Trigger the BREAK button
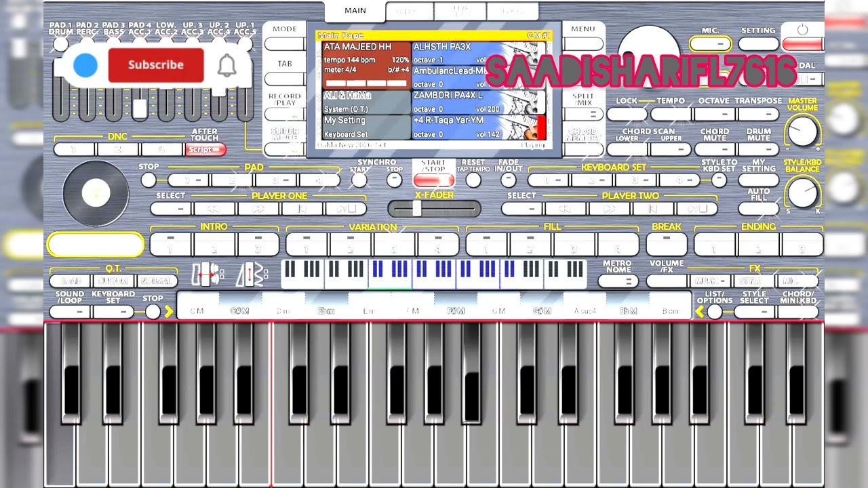Image resolution: width=868 pixels, height=488 pixels. (x=667, y=244)
